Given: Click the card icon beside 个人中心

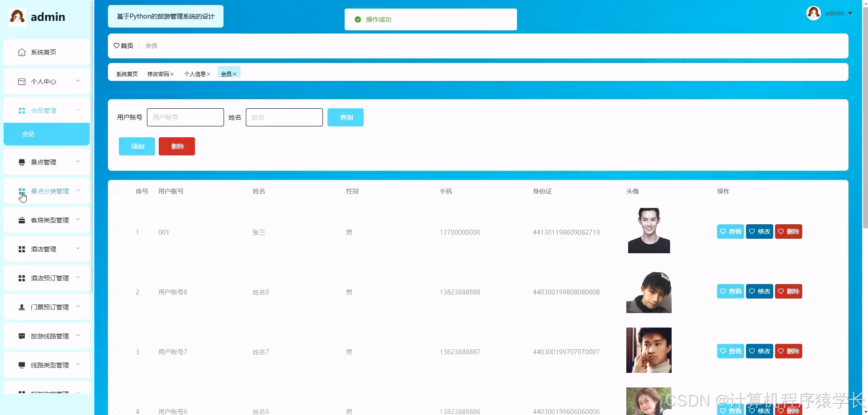Looking at the screenshot, I should (21, 82).
